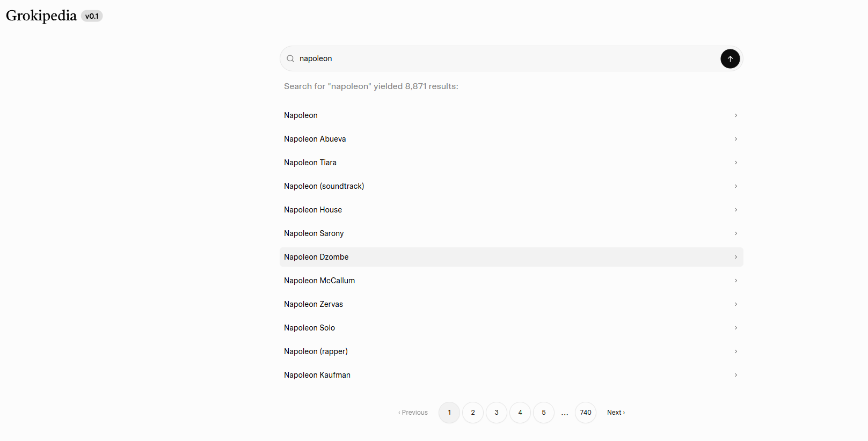Click the chevron beside Napoleon Abueva
This screenshot has width=868, height=441.
tap(735, 139)
